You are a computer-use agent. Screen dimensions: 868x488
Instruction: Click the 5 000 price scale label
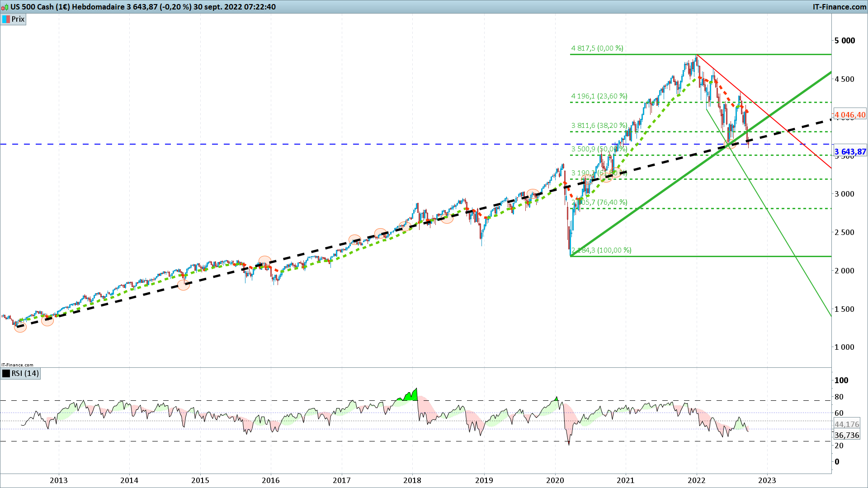844,41
